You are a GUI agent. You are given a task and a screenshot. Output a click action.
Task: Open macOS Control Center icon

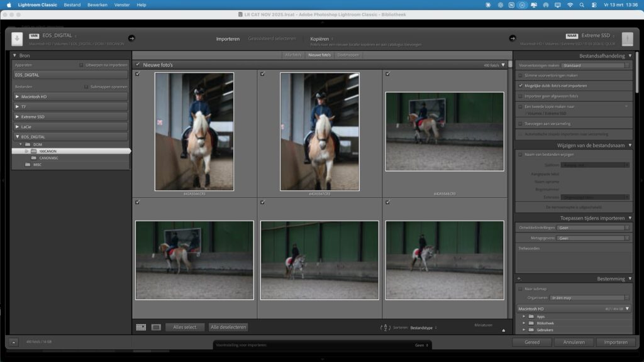[594, 4]
